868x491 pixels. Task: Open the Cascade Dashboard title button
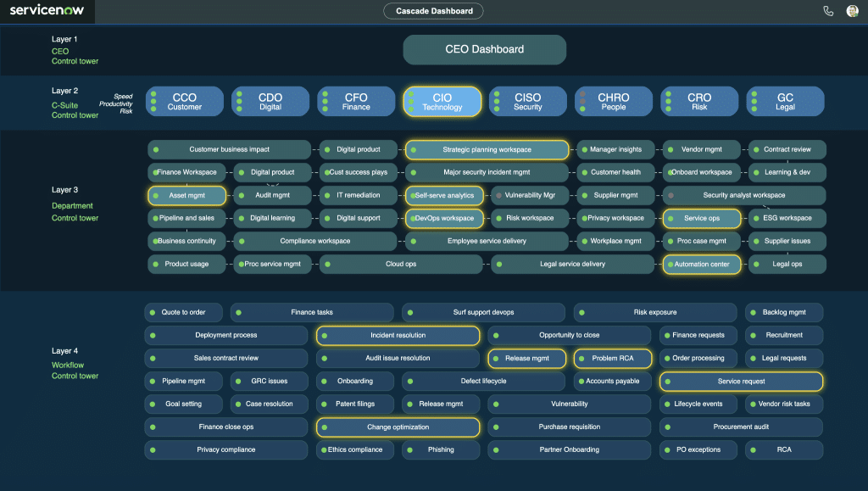(433, 11)
